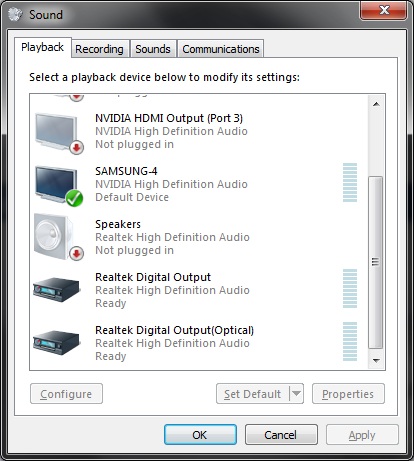Click 'Not plugged in' under Speakers
The image size is (414, 461).
tap(134, 250)
